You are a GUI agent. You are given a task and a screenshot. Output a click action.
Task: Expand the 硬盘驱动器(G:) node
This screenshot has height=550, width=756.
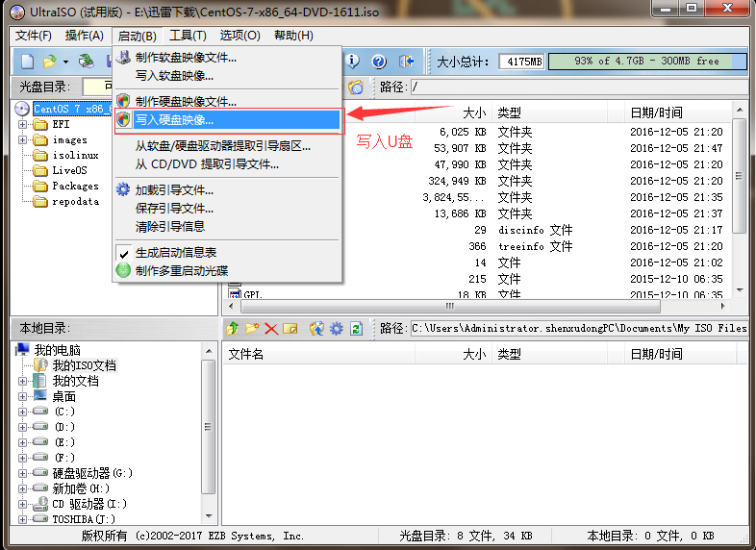pyautogui.click(x=23, y=473)
